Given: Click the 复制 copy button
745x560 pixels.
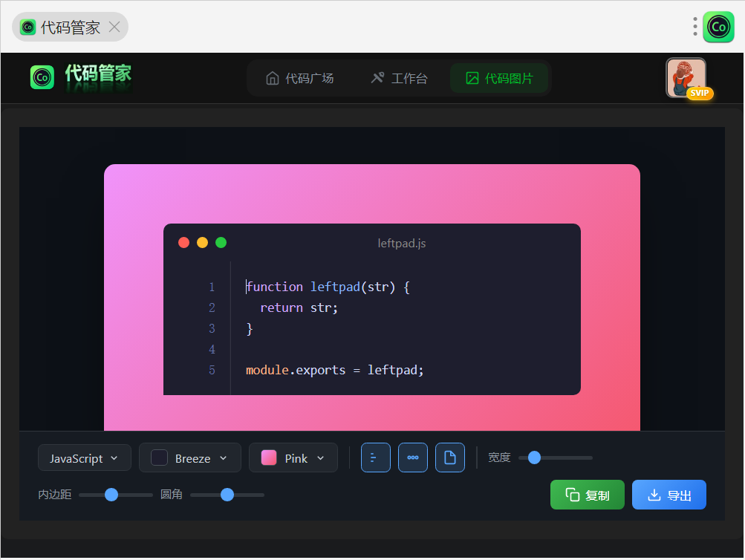Looking at the screenshot, I should tap(588, 495).
